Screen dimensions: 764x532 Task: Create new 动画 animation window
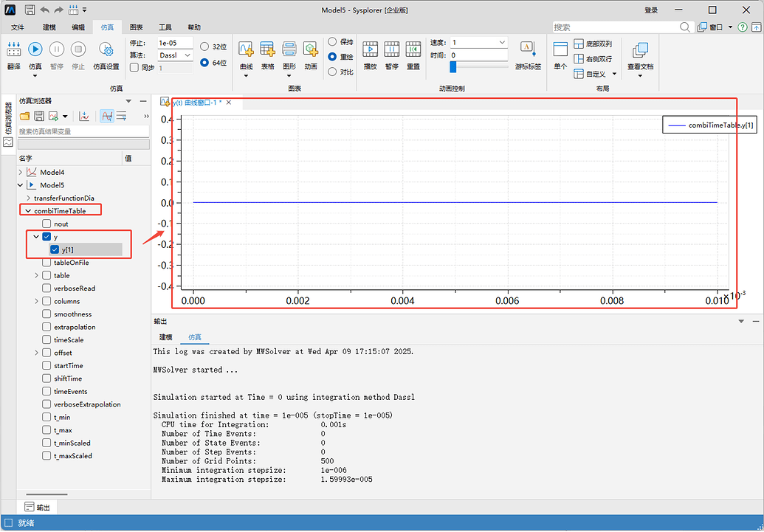(310, 49)
